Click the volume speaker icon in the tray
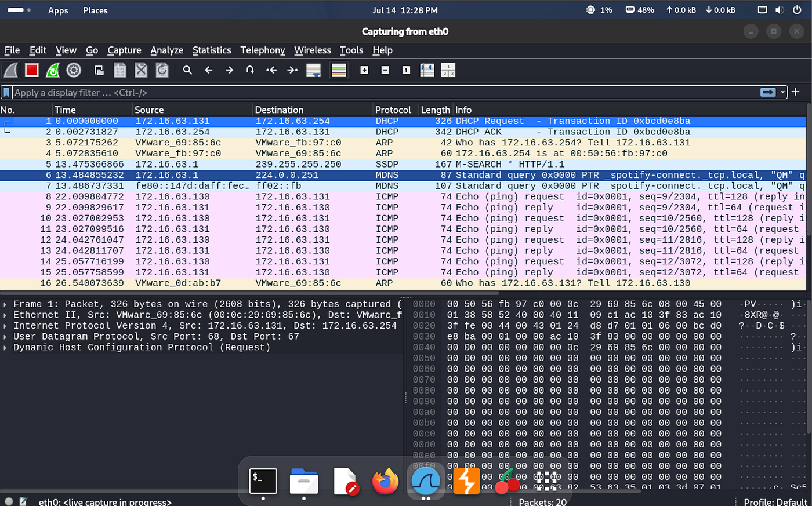This screenshot has width=812, height=506. 780,10
